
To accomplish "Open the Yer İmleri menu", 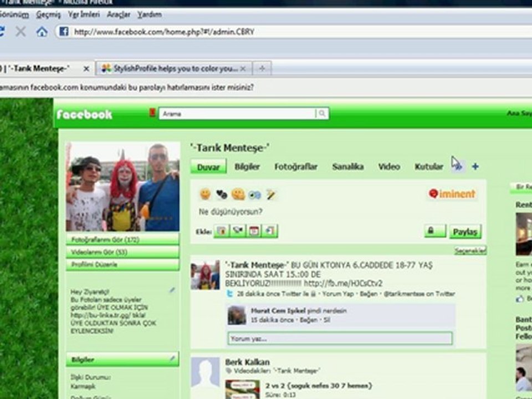I will click(84, 14).
